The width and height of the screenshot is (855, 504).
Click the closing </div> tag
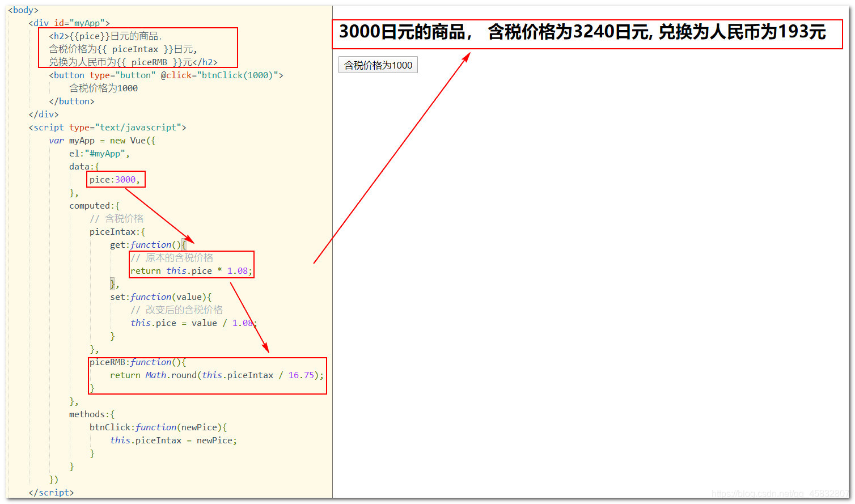click(x=44, y=115)
